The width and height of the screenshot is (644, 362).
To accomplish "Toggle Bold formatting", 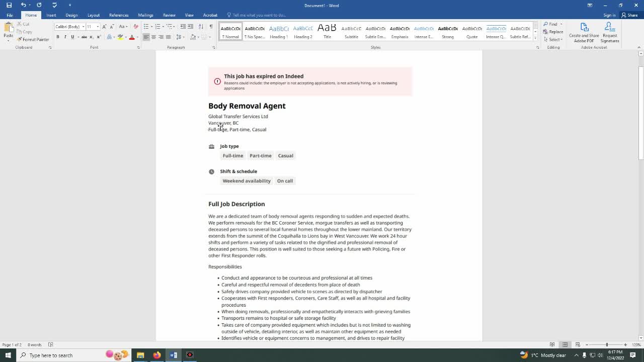I will coord(58,37).
